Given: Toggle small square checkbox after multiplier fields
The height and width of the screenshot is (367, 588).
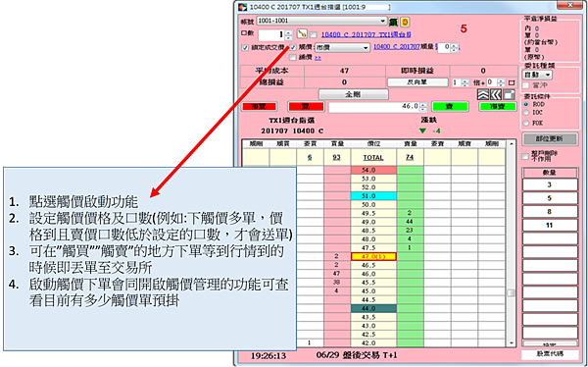Looking at the screenshot, I should 512,82.
